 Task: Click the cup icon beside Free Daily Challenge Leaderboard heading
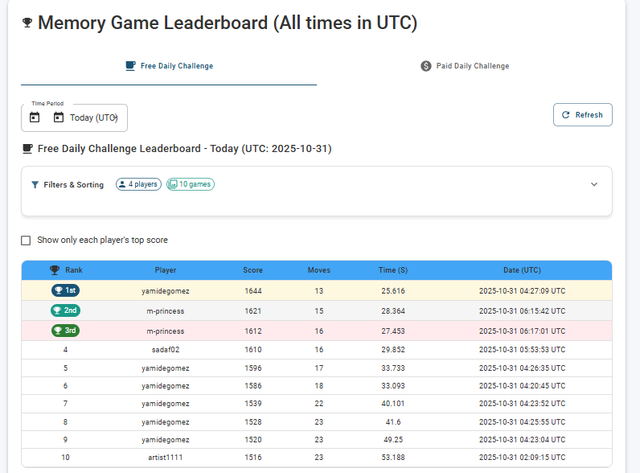27,149
